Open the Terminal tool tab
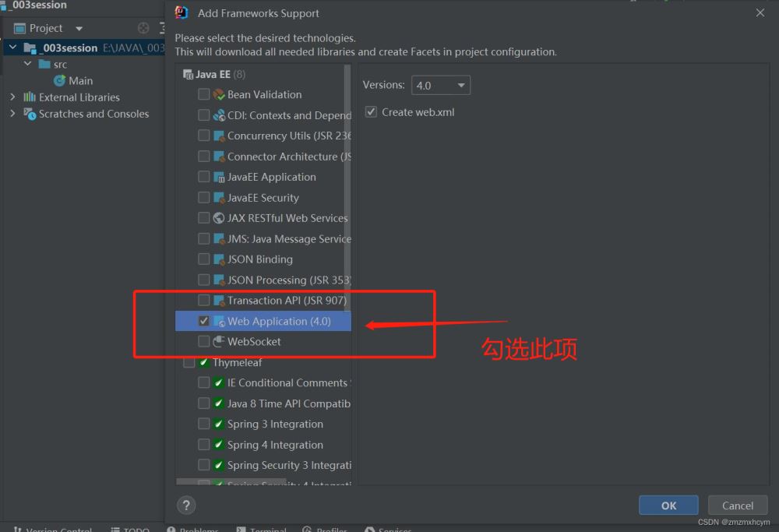Image resolution: width=779 pixels, height=532 pixels. click(x=262, y=530)
